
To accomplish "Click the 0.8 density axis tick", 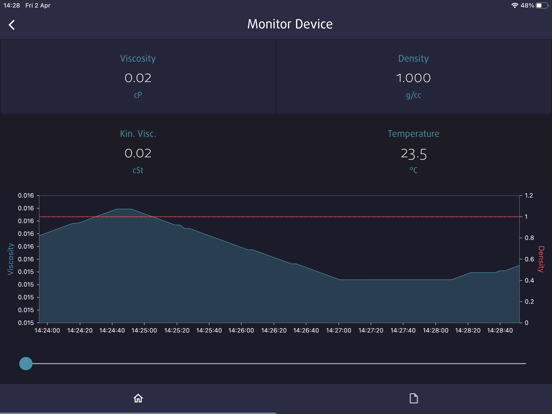I will coord(529,238).
